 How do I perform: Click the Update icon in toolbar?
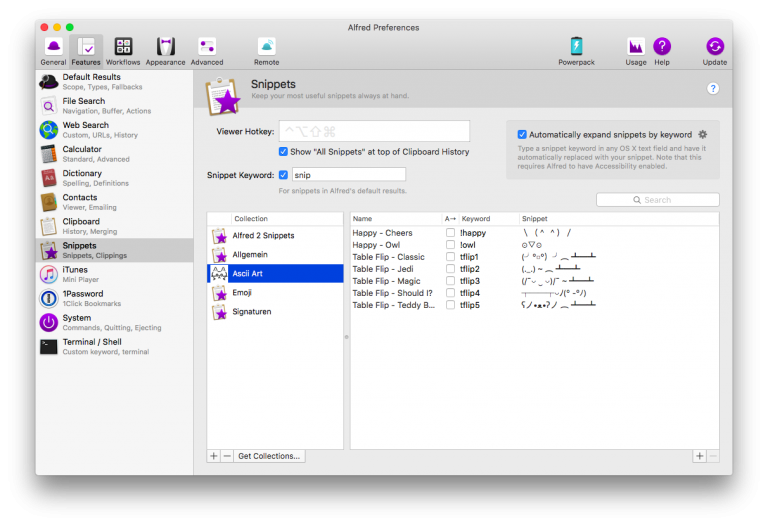pos(715,50)
